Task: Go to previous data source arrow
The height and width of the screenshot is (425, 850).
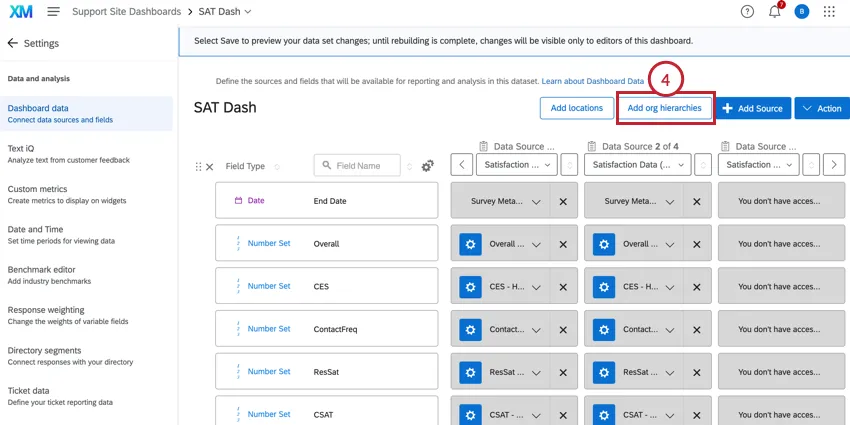Action: click(461, 165)
